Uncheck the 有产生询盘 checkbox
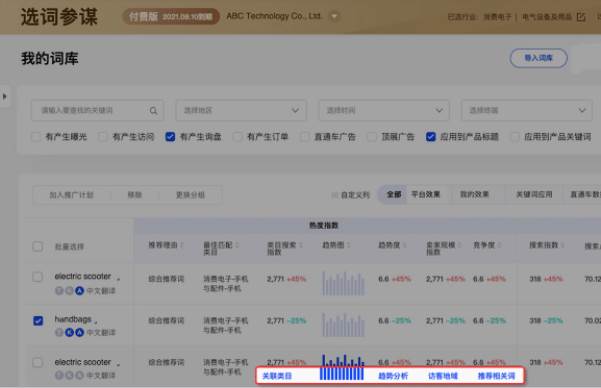The width and height of the screenshot is (601, 388). [170, 136]
